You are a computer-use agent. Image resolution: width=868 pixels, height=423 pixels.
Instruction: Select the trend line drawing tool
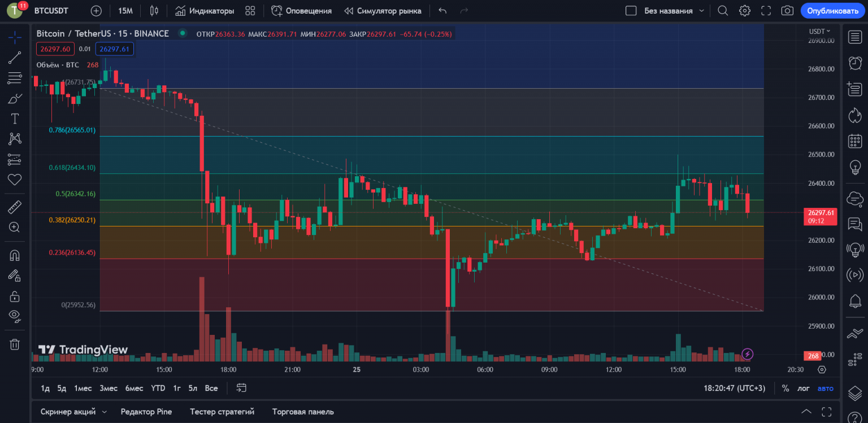coord(15,58)
